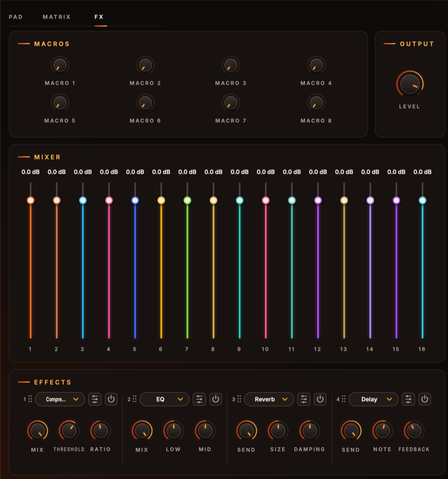Click the 0.0 dB value above channel 12
The image size is (448, 479).
(x=318, y=172)
